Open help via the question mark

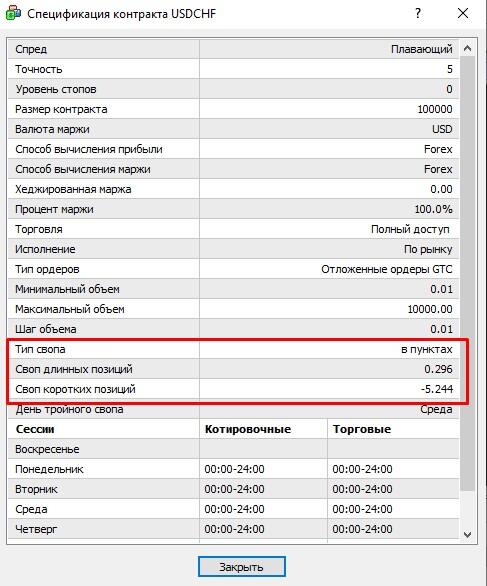click(418, 13)
